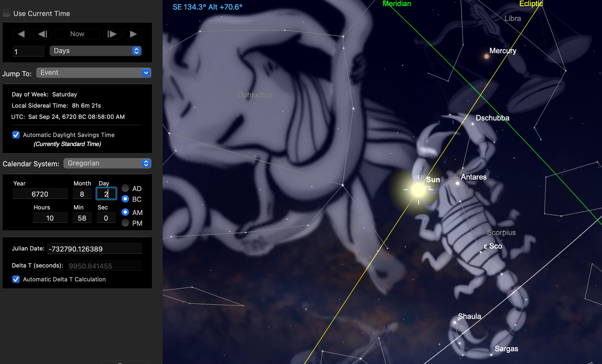Screen dimensions: 602x364
Task: Step time backward one increment
Action: [x=42, y=34]
